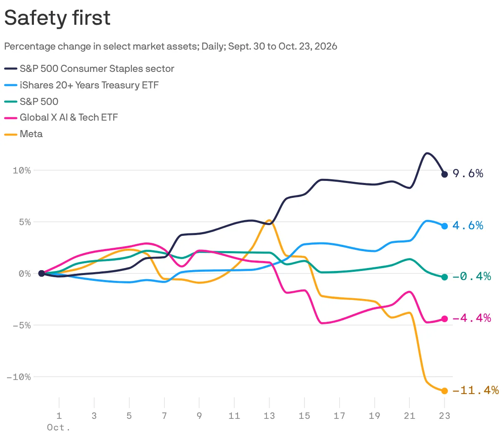Click the S&P 500 Consumer Staples legend swatch
The height and width of the screenshot is (437, 504).
11,69
